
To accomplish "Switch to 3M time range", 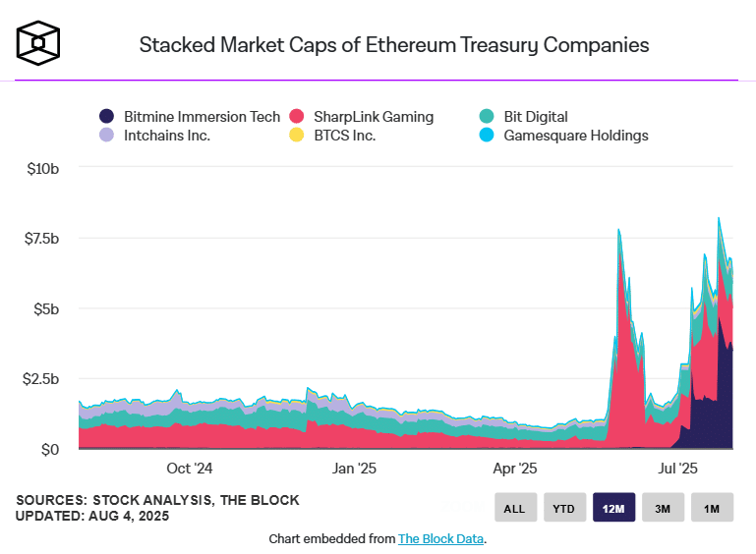I will pos(664,508).
